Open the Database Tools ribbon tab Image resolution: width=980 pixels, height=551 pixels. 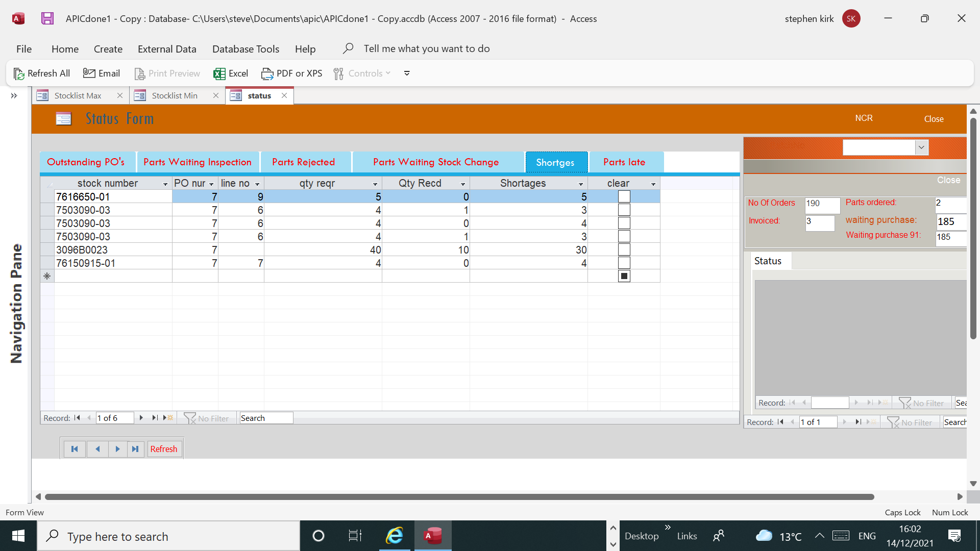tap(246, 49)
